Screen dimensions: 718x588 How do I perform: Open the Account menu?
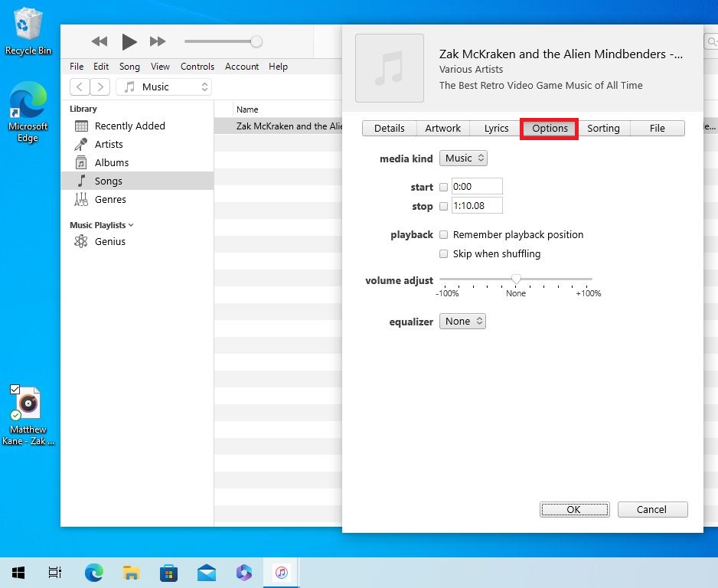pyautogui.click(x=242, y=67)
